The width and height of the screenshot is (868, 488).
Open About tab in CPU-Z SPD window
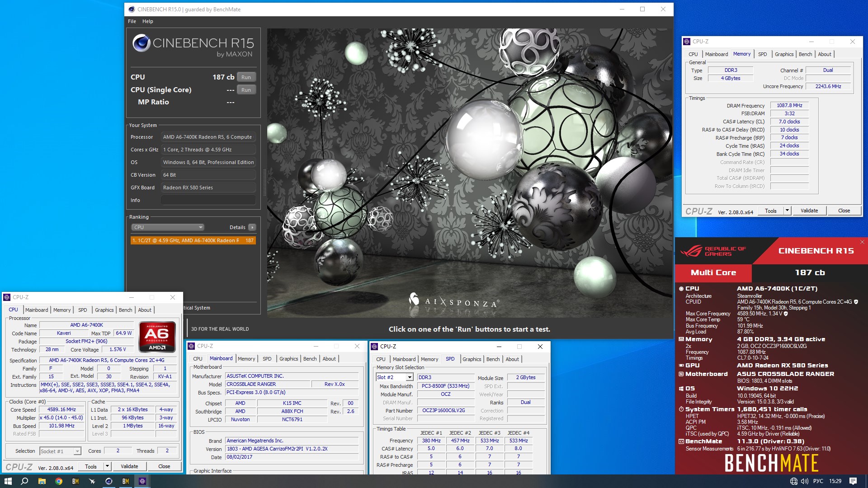click(512, 359)
